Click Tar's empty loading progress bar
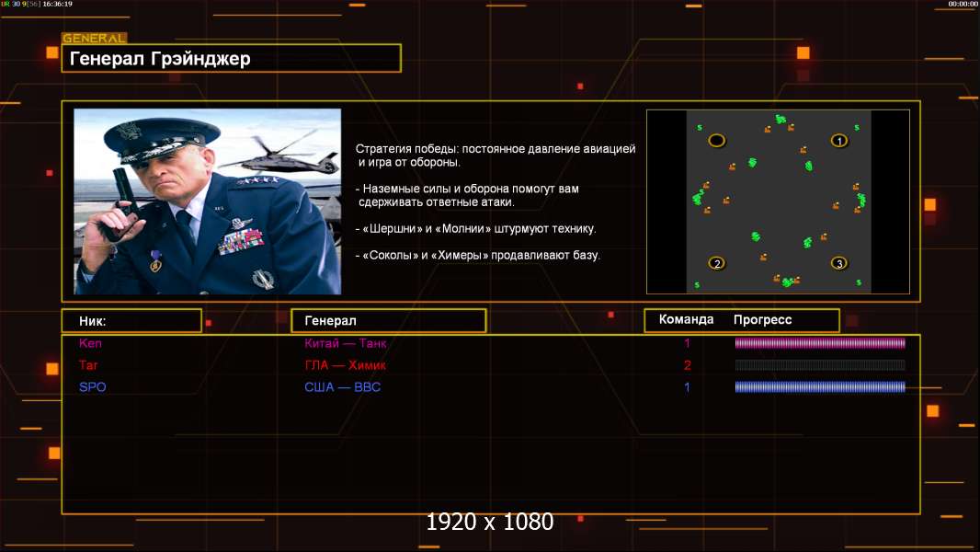Viewport: 980px width, 552px height. pyautogui.click(x=820, y=365)
